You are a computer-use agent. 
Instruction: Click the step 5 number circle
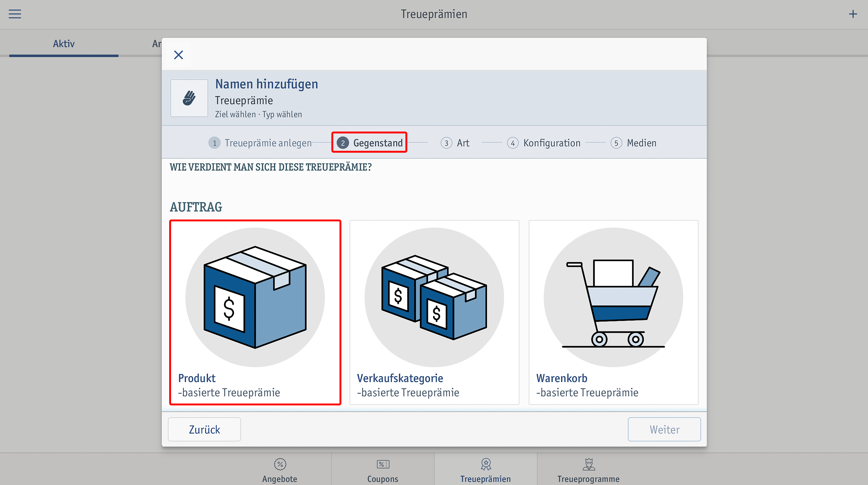[x=616, y=143]
